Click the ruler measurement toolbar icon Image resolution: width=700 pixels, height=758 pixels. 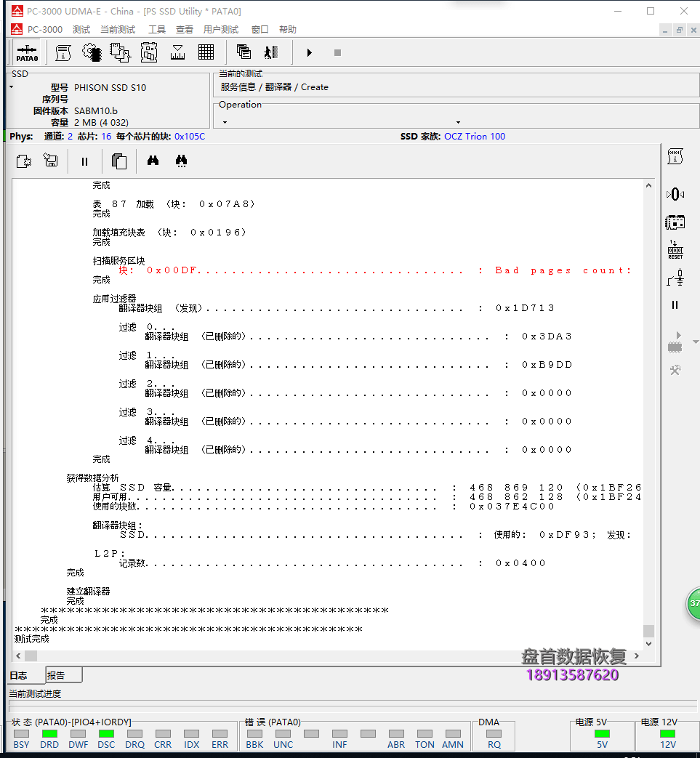click(x=177, y=53)
